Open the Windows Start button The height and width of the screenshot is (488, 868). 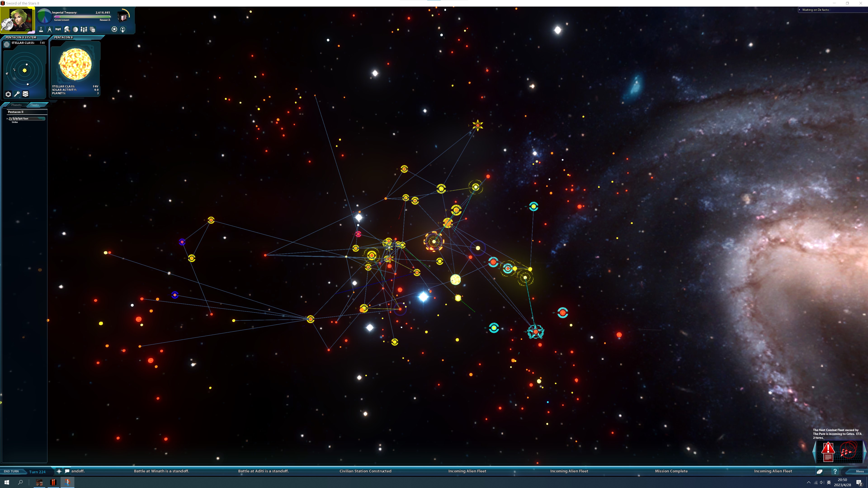[x=6, y=482]
